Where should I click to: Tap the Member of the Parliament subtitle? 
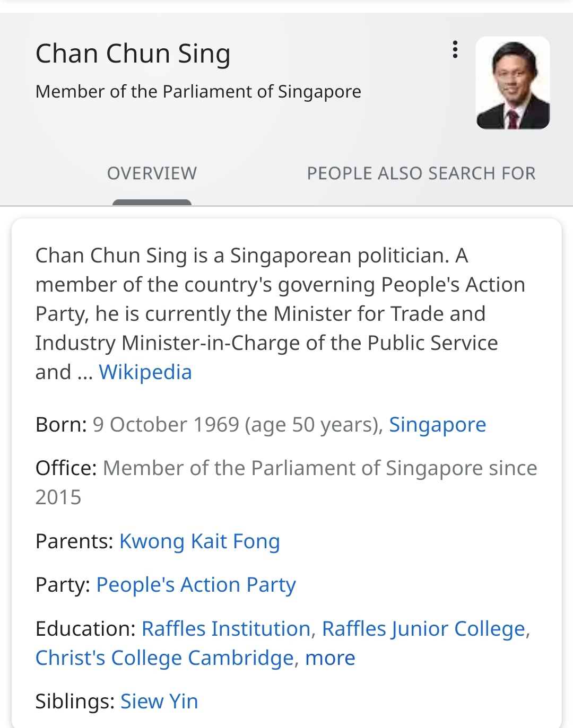click(x=198, y=92)
